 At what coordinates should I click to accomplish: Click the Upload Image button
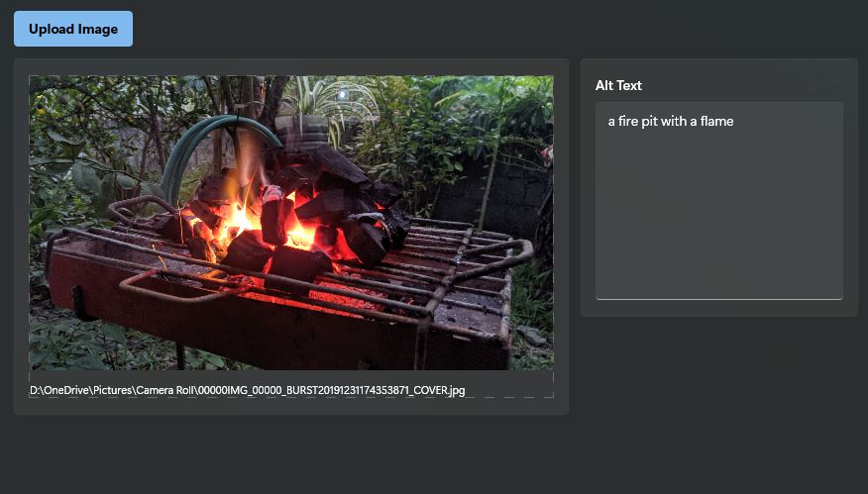pyautogui.click(x=73, y=29)
